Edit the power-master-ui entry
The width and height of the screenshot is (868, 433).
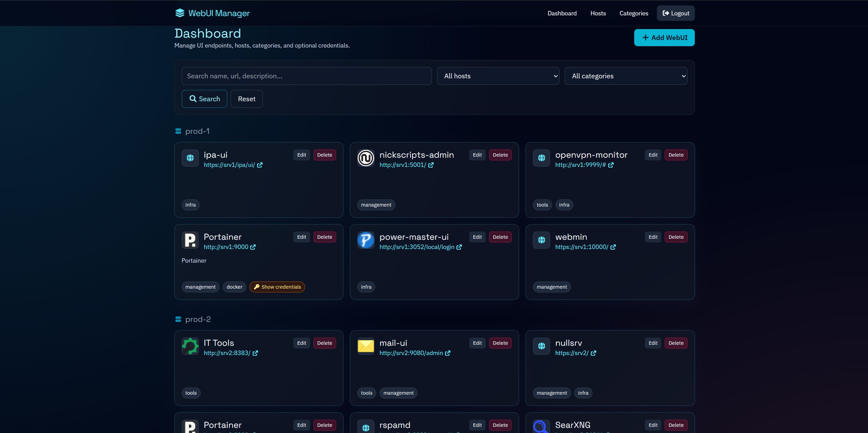coord(477,237)
